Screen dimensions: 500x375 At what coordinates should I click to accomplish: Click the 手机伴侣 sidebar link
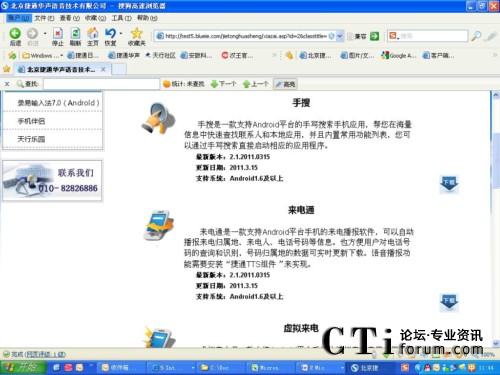tap(31, 121)
